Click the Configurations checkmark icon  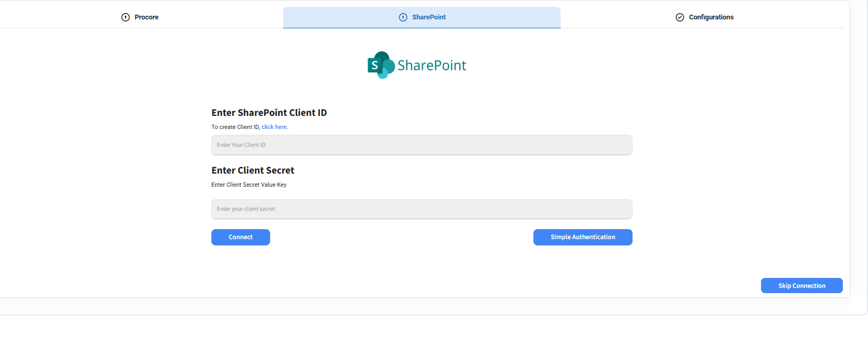[680, 17]
